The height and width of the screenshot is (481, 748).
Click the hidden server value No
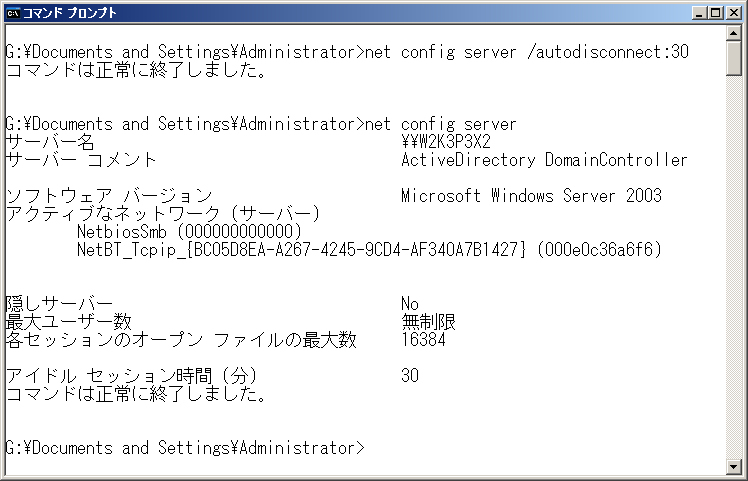[410, 303]
